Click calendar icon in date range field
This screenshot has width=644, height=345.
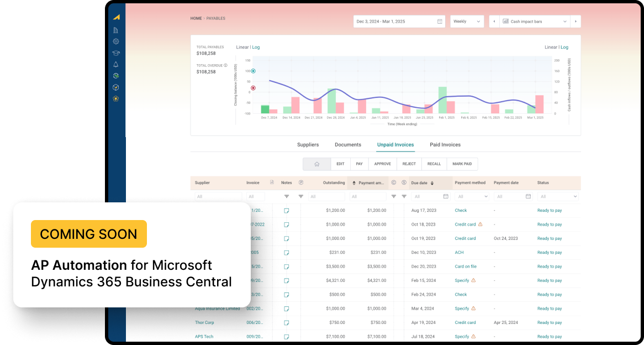tap(440, 22)
